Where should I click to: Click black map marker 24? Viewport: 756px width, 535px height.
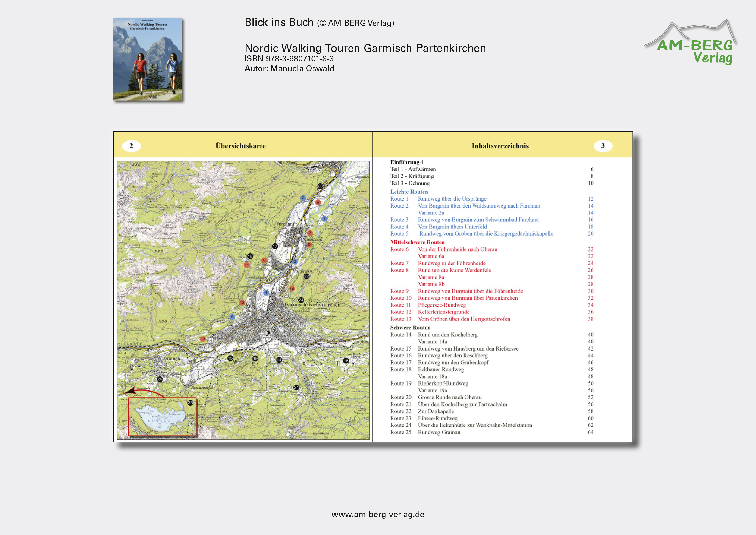pos(301,300)
